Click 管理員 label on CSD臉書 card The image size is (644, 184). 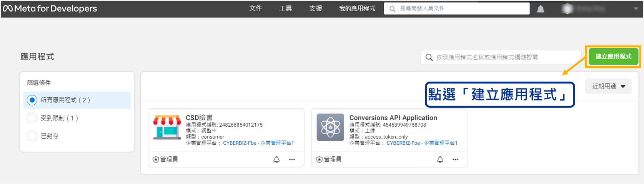pyautogui.click(x=169, y=159)
